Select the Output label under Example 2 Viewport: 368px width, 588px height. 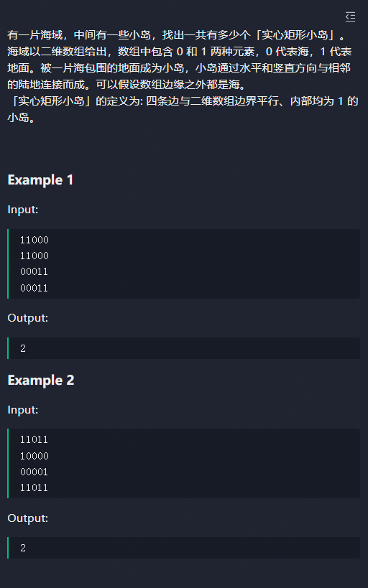[x=27, y=518]
